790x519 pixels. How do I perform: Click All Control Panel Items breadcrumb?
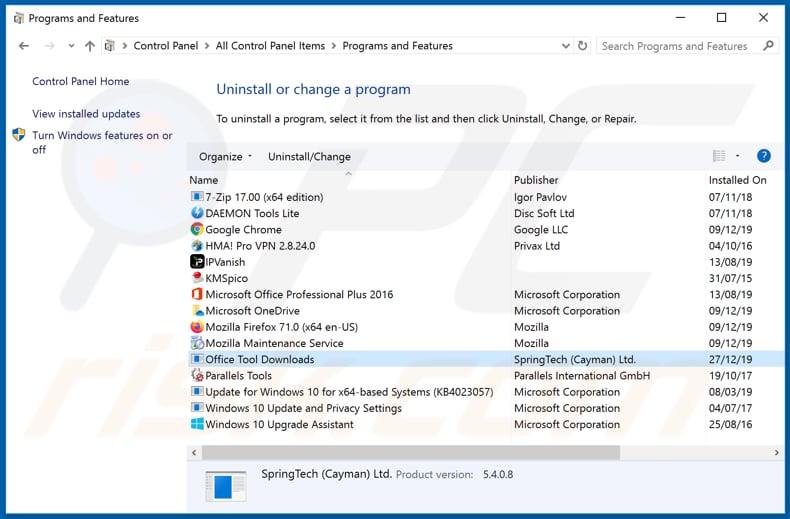tap(271, 46)
